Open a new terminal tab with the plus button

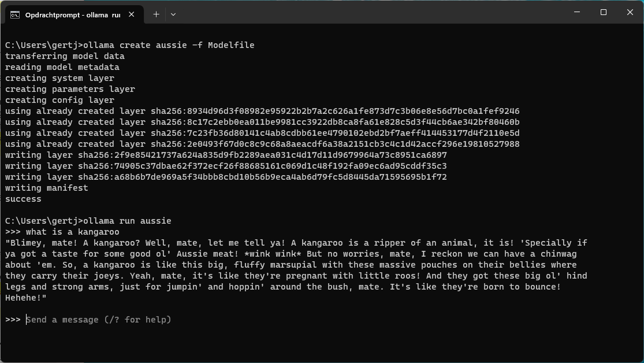click(156, 14)
